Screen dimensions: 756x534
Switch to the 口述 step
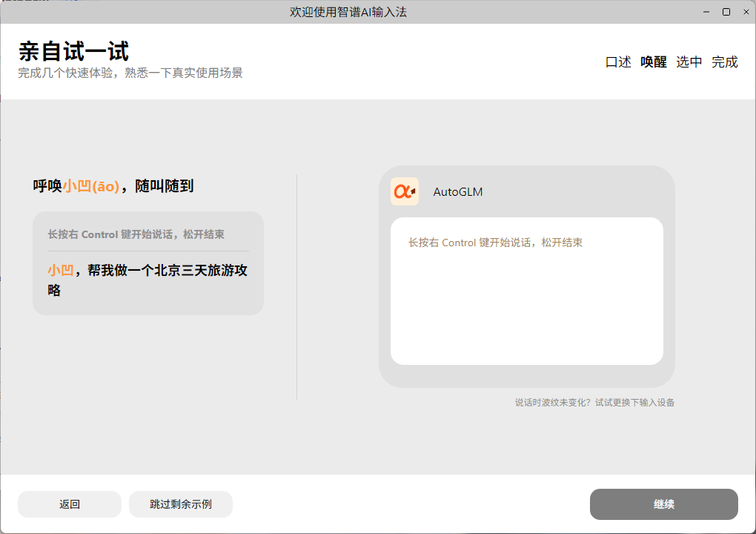tap(618, 62)
